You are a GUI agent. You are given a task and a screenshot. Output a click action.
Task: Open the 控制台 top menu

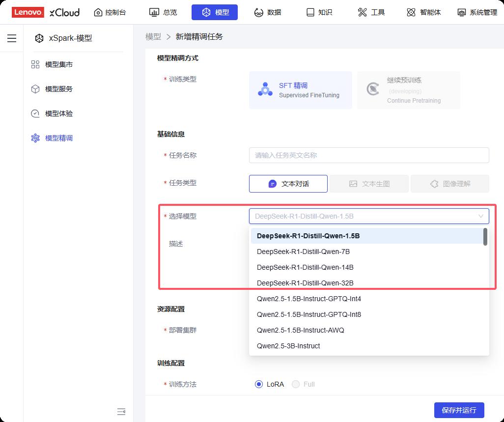(110, 12)
